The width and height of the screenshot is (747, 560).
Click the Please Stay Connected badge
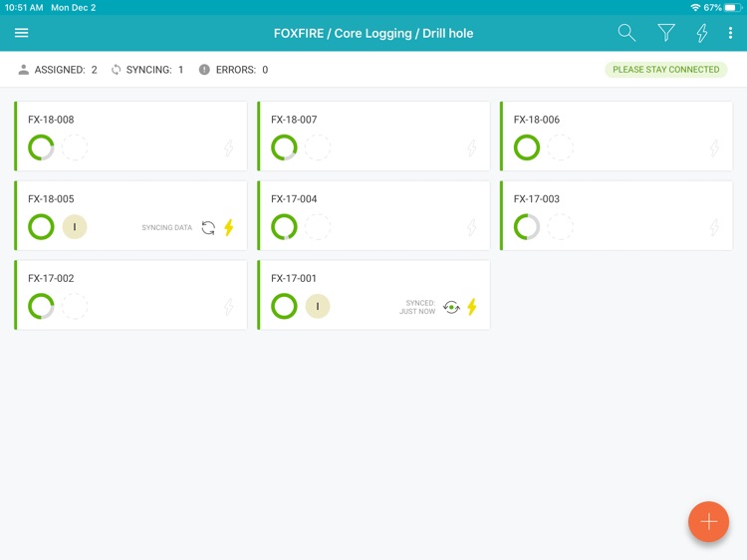(x=665, y=70)
